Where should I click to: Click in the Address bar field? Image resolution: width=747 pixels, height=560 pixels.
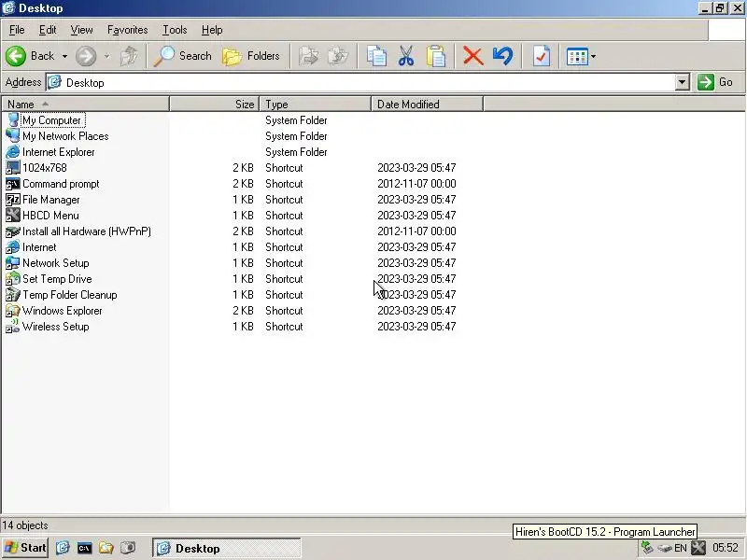(x=360, y=82)
